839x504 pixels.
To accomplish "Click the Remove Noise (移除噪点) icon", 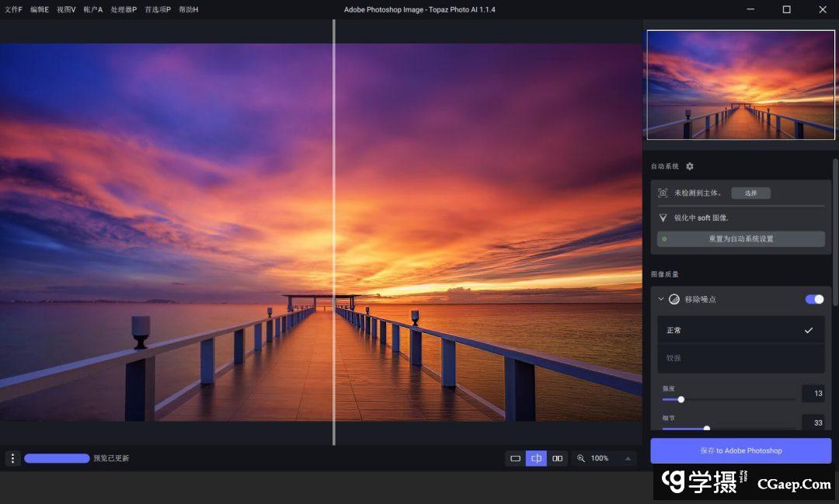I will [674, 299].
